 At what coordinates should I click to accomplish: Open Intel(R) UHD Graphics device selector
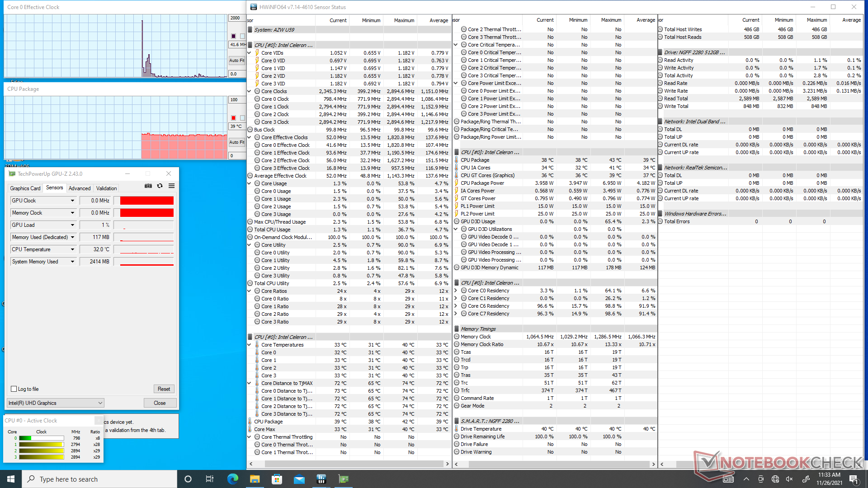(56, 403)
